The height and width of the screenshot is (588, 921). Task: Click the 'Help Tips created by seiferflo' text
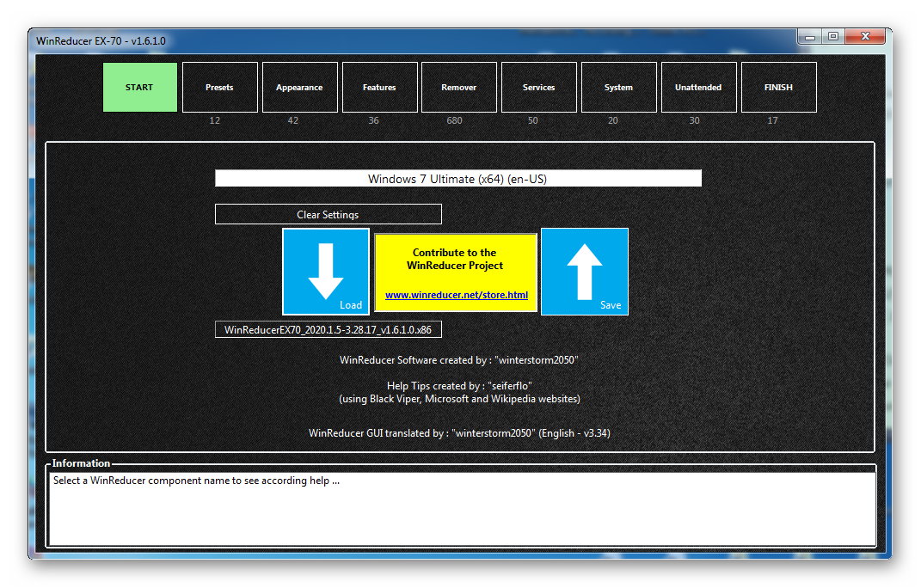tap(459, 386)
